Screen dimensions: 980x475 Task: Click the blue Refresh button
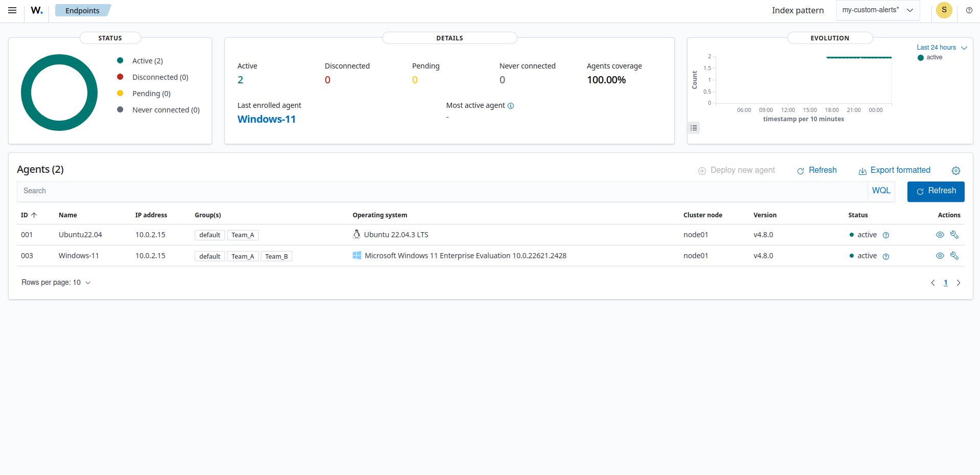coord(936,191)
